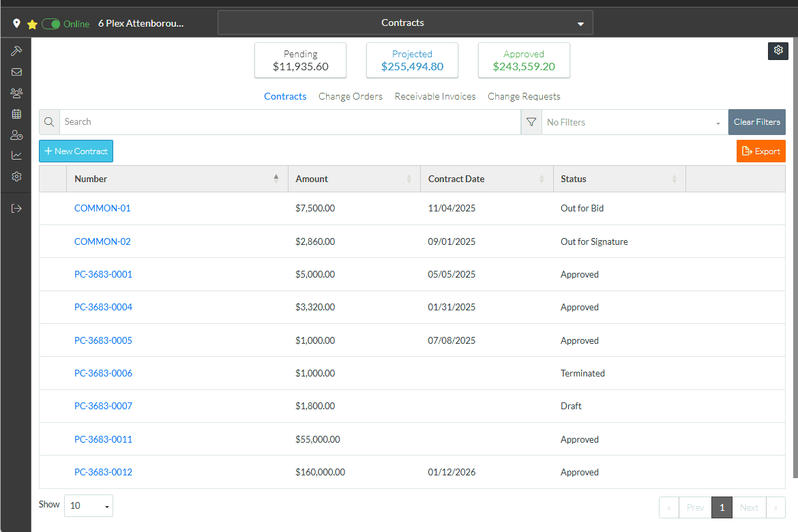The width and height of the screenshot is (798, 532).
Task: Open the No Filters dropdown
Action: pos(634,123)
